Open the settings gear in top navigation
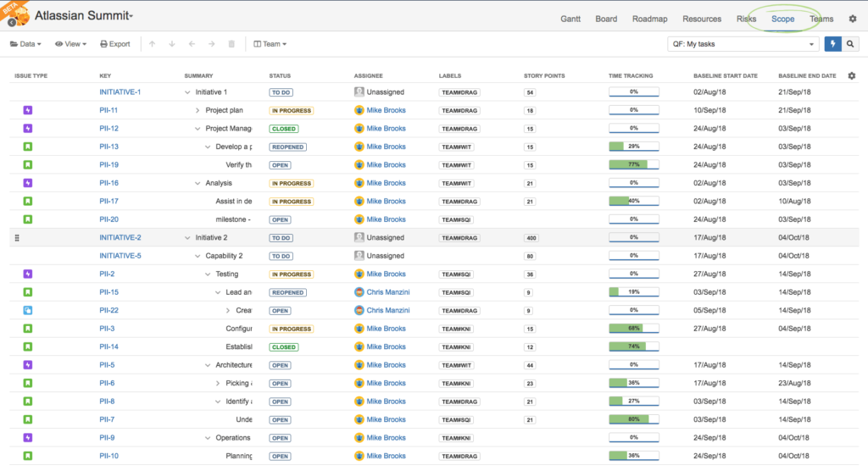Viewport: 868px width, 471px height. pos(853,19)
